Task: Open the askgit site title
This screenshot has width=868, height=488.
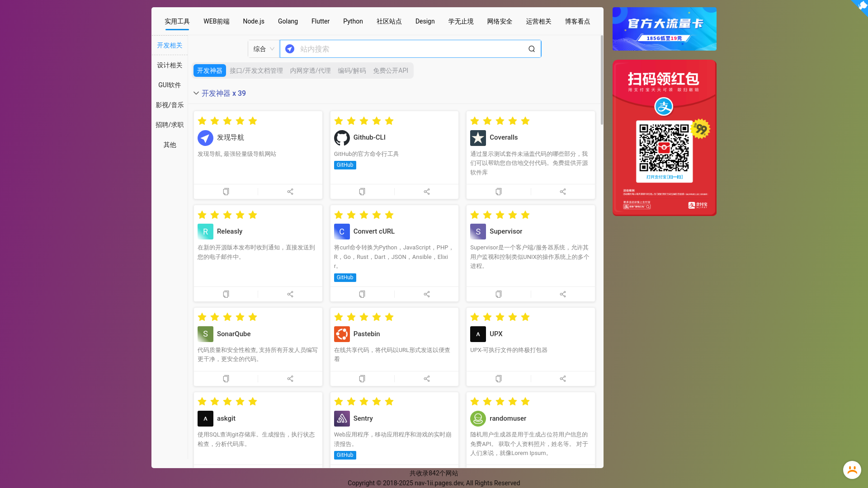Action: [226, 418]
